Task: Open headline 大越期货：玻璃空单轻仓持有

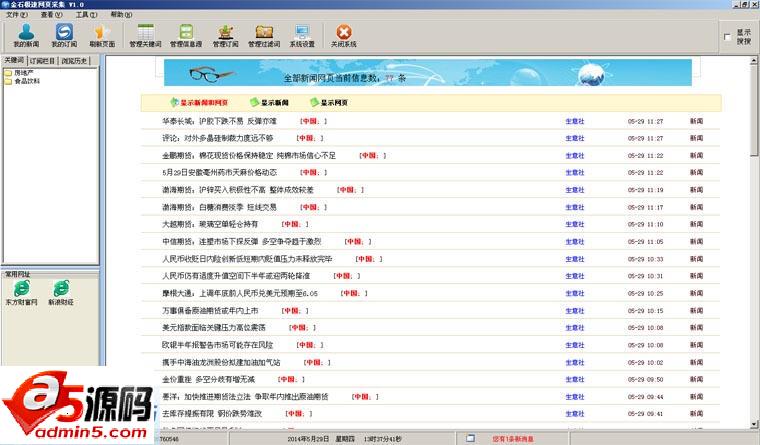Action: [210, 224]
